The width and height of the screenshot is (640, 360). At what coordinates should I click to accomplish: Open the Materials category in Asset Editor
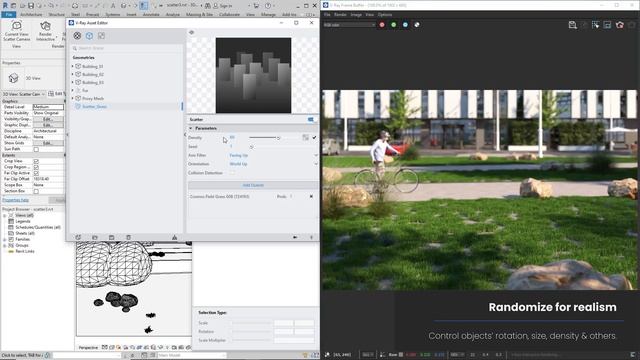77,36
